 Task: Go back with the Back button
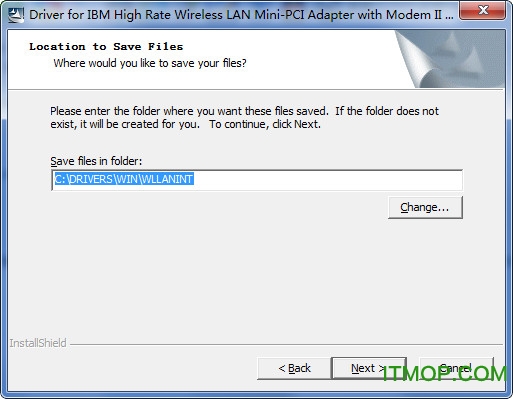(x=294, y=368)
